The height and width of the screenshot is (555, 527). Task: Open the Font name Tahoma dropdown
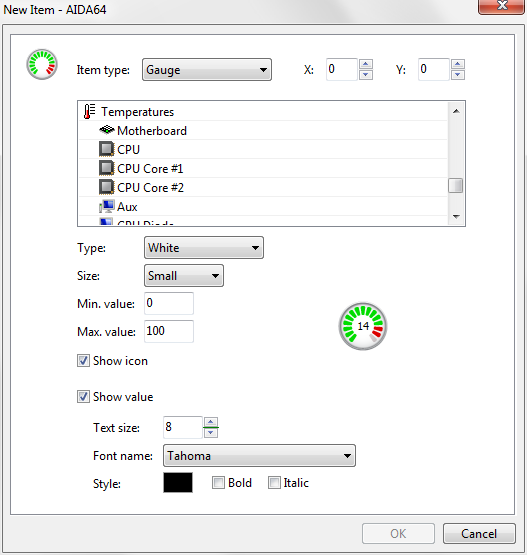(x=259, y=456)
